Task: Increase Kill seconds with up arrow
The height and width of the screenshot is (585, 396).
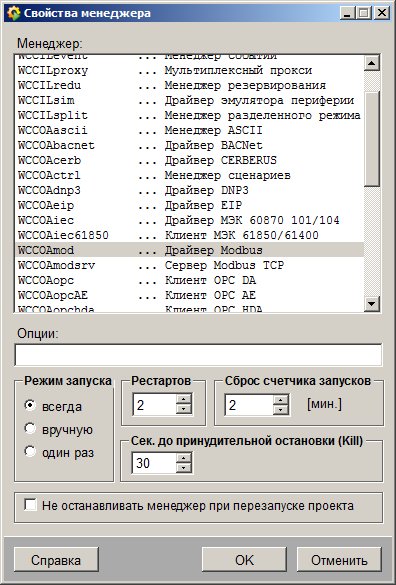Action: [x=183, y=459]
